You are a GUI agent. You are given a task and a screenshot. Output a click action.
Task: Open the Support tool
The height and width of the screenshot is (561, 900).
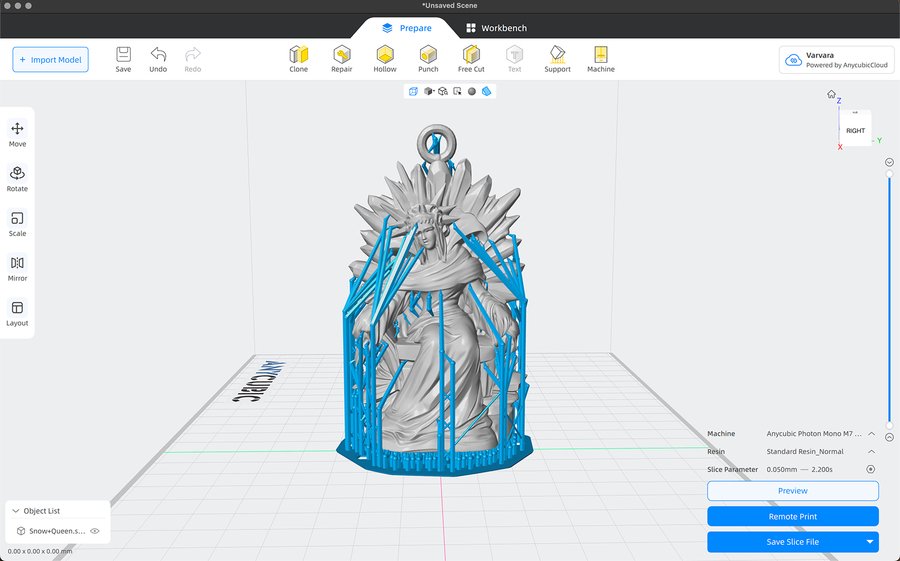557,58
